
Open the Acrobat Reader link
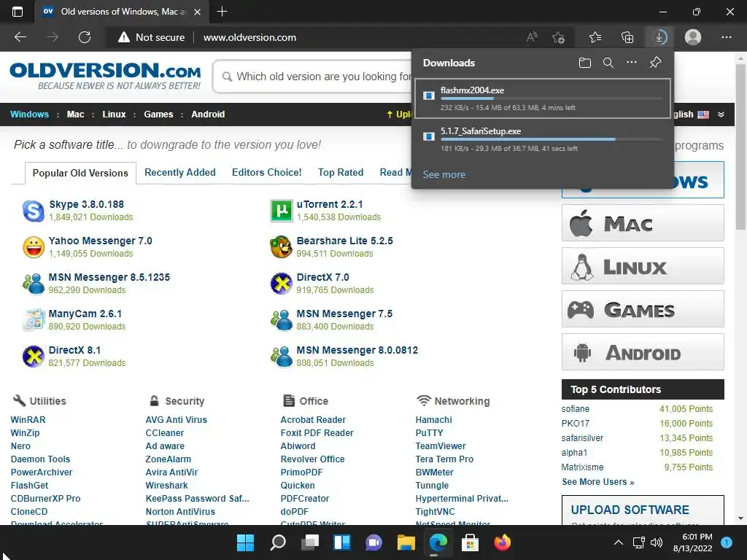coord(313,420)
